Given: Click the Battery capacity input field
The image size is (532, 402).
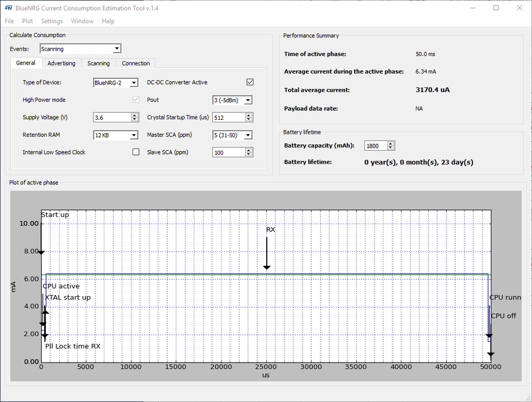Looking at the screenshot, I should click(376, 145).
